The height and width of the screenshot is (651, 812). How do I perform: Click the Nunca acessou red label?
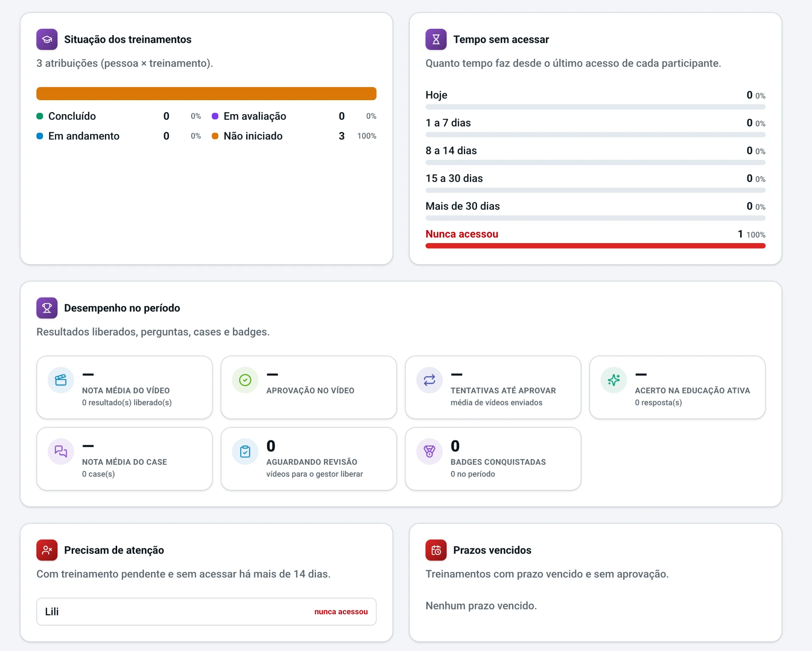click(462, 234)
